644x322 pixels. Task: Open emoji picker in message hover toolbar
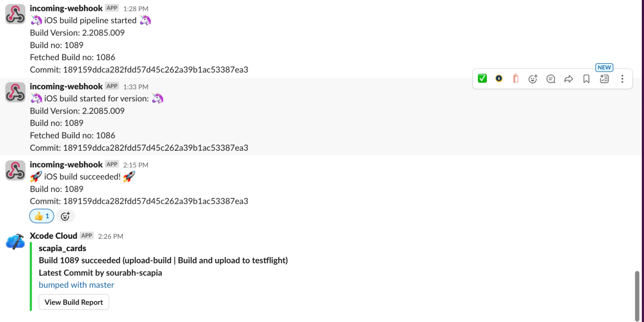[x=533, y=79]
